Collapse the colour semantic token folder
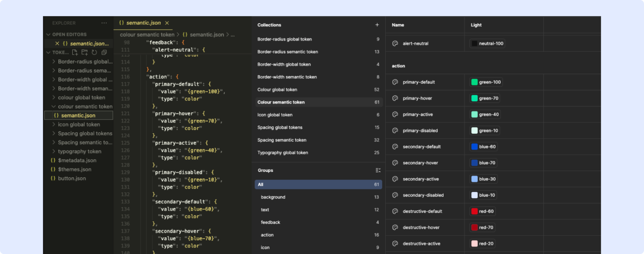 pyautogui.click(x=54, y=107)
